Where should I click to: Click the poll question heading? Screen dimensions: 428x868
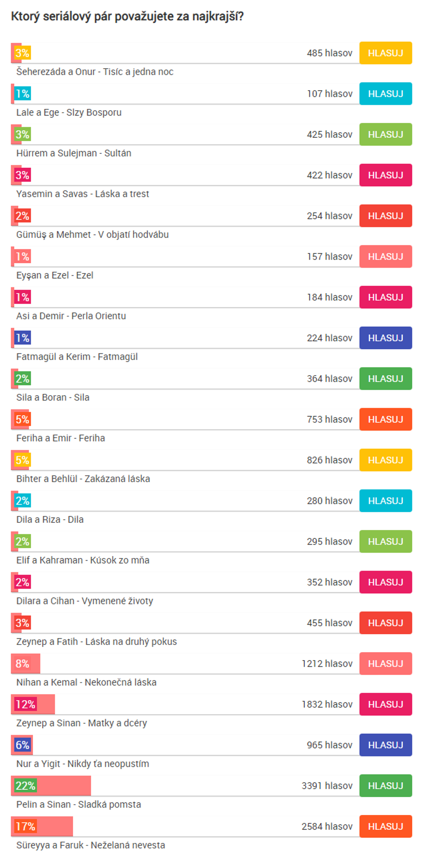(x=127, y=17)
